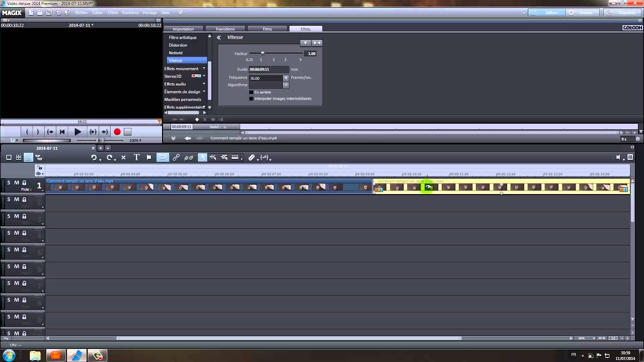The image size is (644, 362).
Task: Click the save project disk icon
Action: (x=49, y=13)
